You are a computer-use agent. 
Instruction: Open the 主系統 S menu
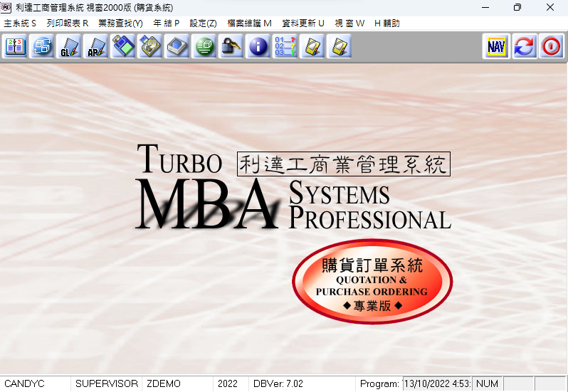(x=20, y=23)
